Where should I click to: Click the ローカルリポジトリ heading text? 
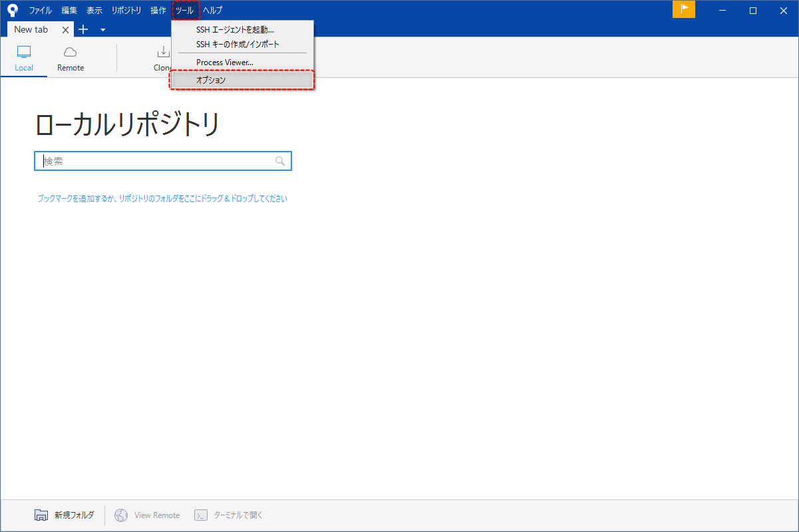[127, 125]
